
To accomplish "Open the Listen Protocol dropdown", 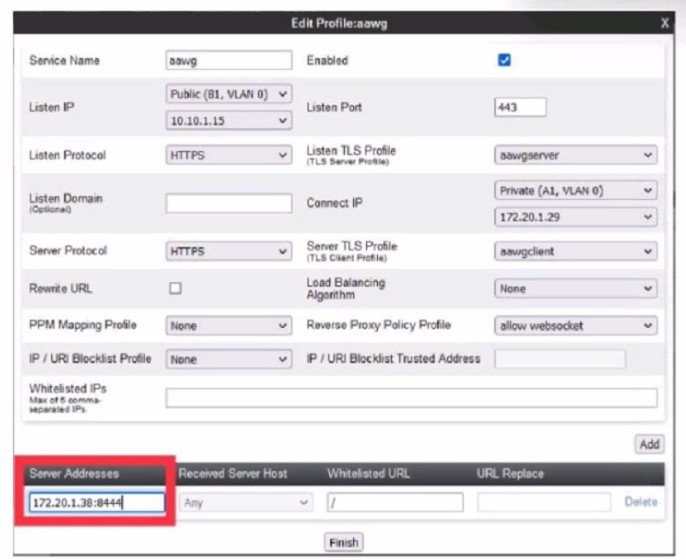I will (229, 156).
